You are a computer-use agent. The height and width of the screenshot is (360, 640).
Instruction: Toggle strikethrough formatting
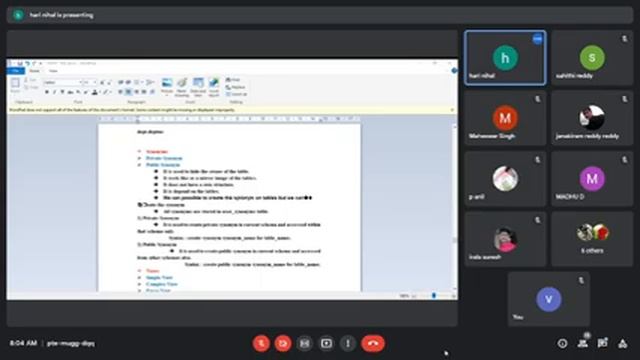pyautogui.click(x=70, y=92)
